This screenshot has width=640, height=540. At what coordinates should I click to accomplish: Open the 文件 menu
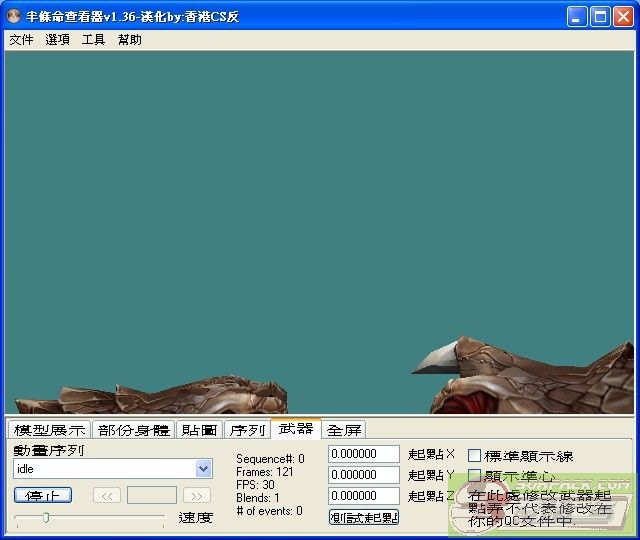point(21,40)
